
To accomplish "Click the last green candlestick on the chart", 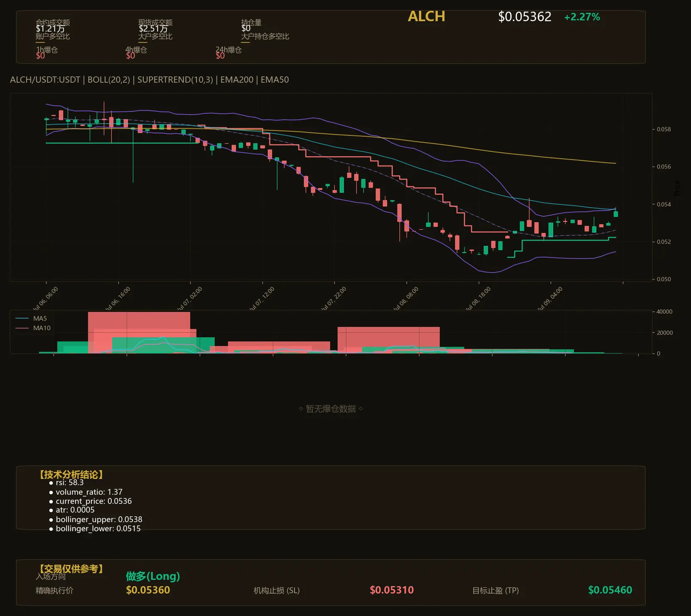I will (616, 214).
